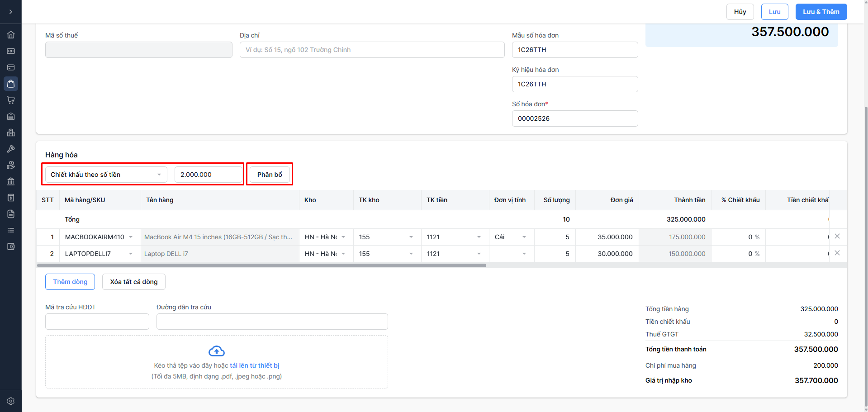Click the cloud upload icon
Image resolution: width=868 pixels, height=412 pixels.
[217, 351]
